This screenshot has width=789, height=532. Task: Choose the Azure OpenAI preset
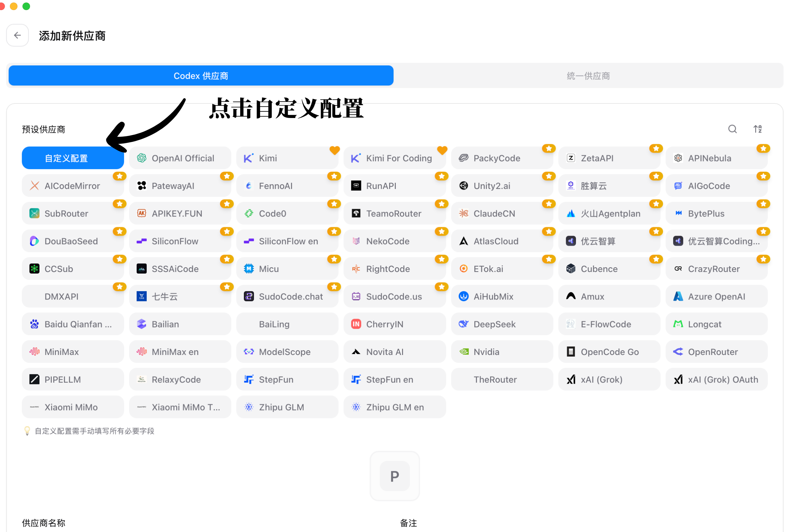point(716,297)
